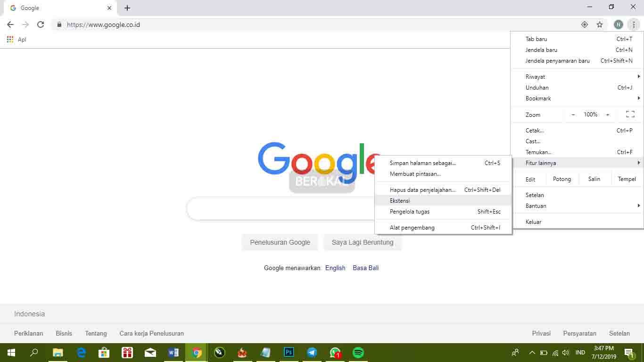Open the profile avatar N
644x362 pixels.
click(x=619, y=25)
